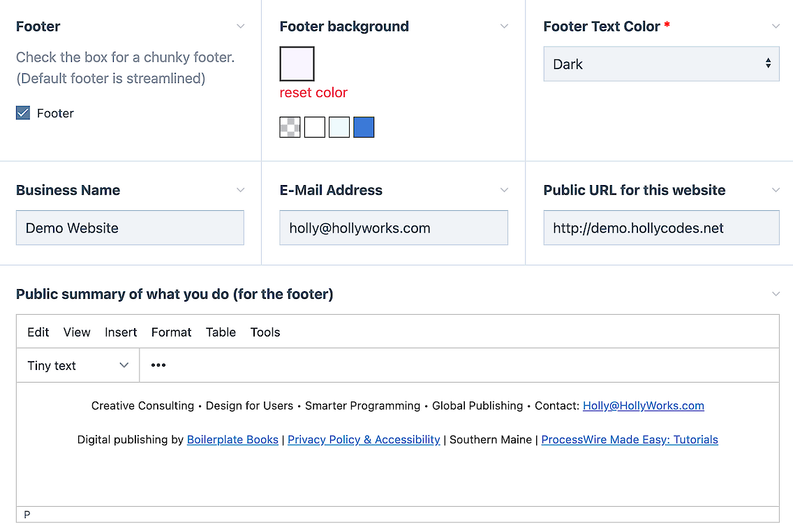Open the Footer Text Color Dark dropdown
This screenshot has width=793, height=532.
(x=660, y=64)
